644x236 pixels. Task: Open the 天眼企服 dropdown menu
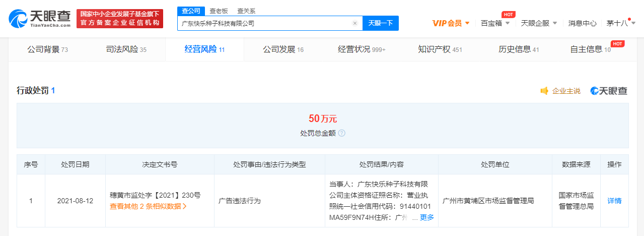(539, 23)
